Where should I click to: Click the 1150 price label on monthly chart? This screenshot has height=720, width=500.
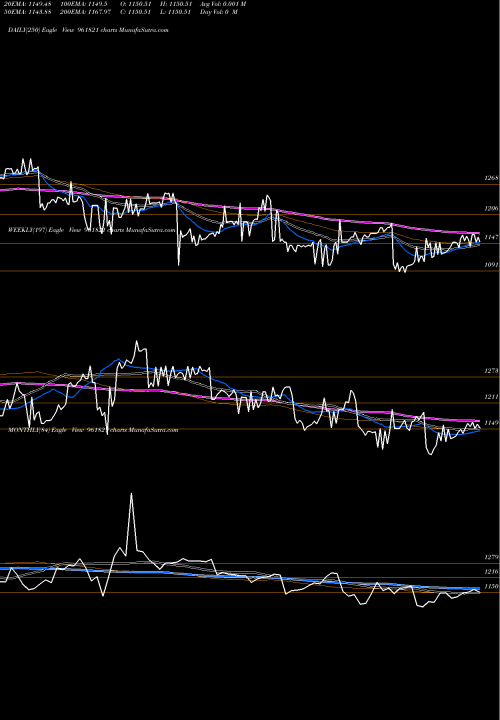pyautogui.click(x=491, y=586)
